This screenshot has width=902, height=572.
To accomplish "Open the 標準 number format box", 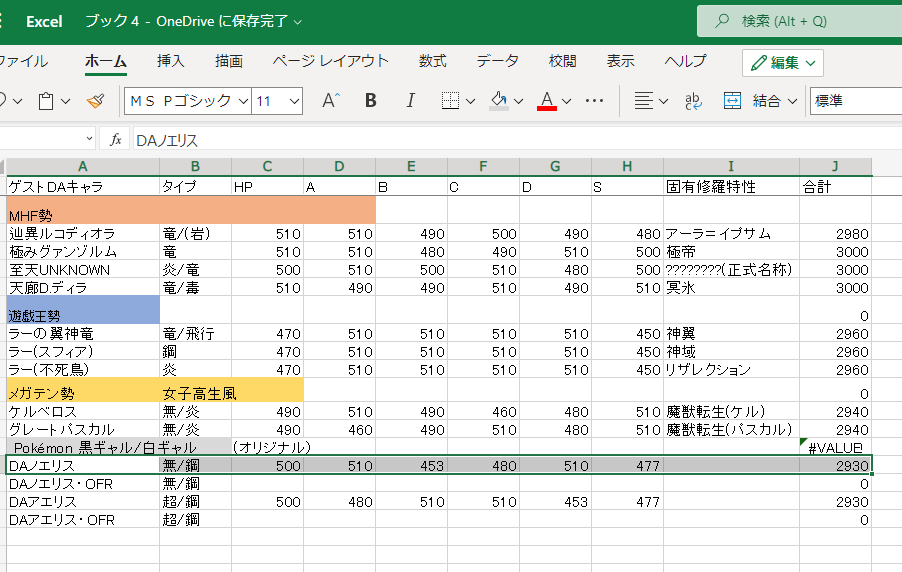I will 856,101.
